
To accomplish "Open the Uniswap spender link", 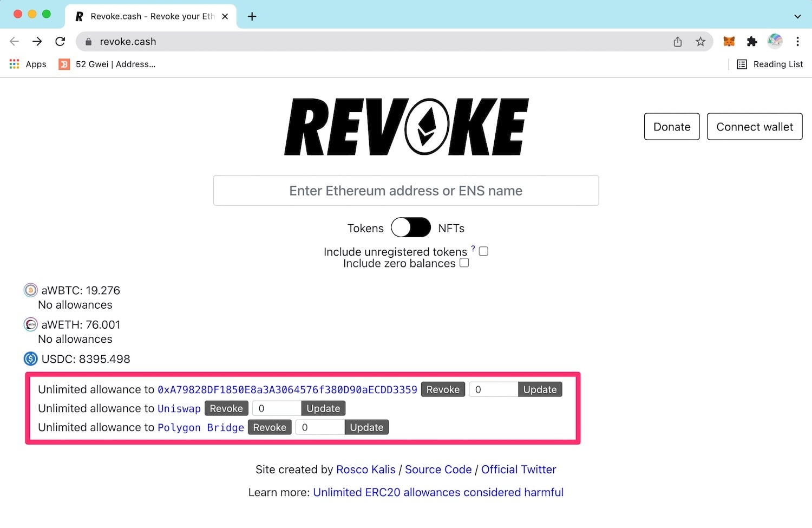I will (x=179, y=408).
